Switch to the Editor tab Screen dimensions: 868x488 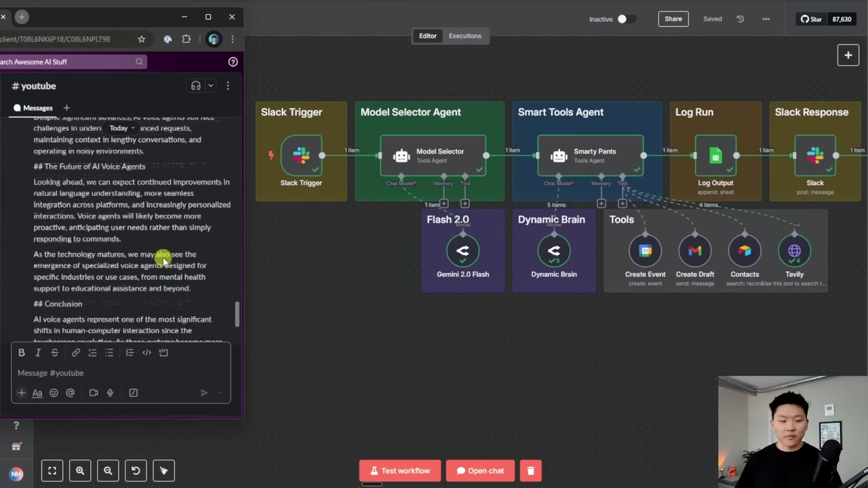428,36
